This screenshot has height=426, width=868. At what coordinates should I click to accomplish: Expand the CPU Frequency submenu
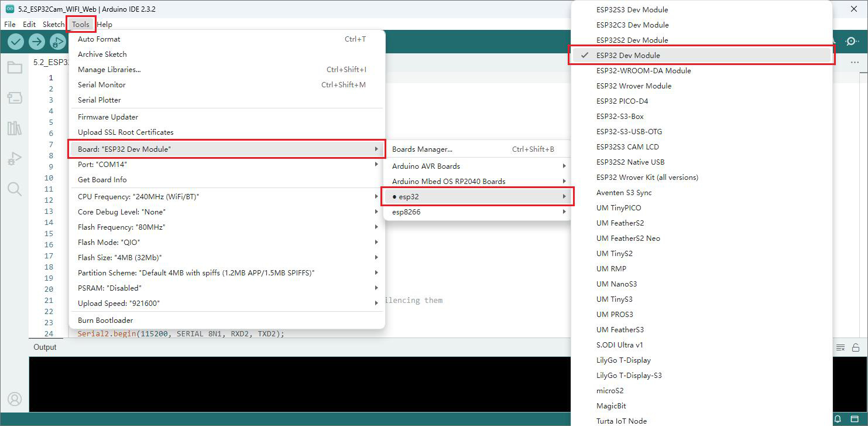click(227, 196)
